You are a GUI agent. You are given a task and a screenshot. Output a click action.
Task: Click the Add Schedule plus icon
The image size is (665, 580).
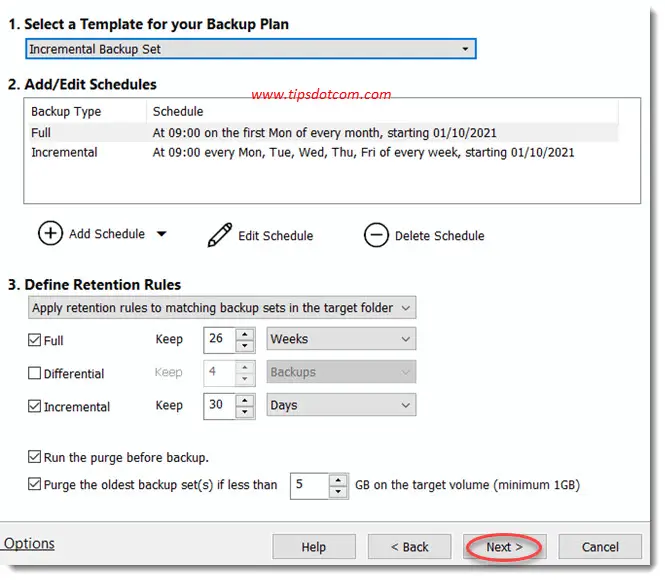[x=50, y=234]
